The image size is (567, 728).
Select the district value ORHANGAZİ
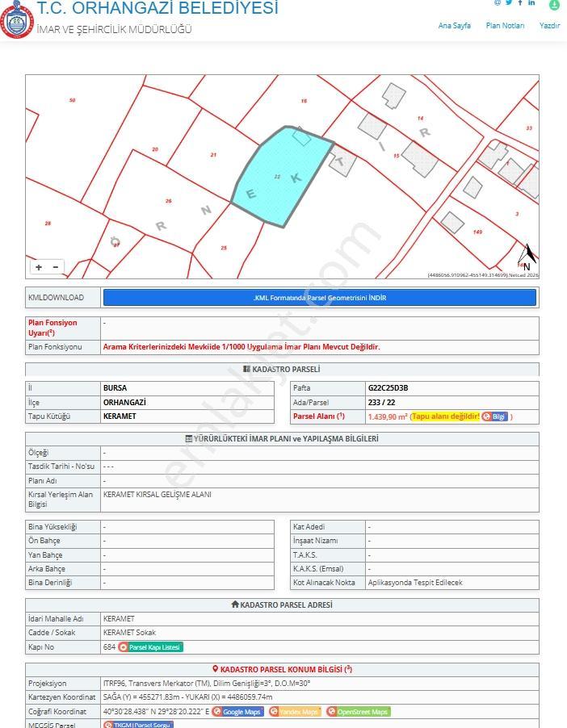(124, 403)
